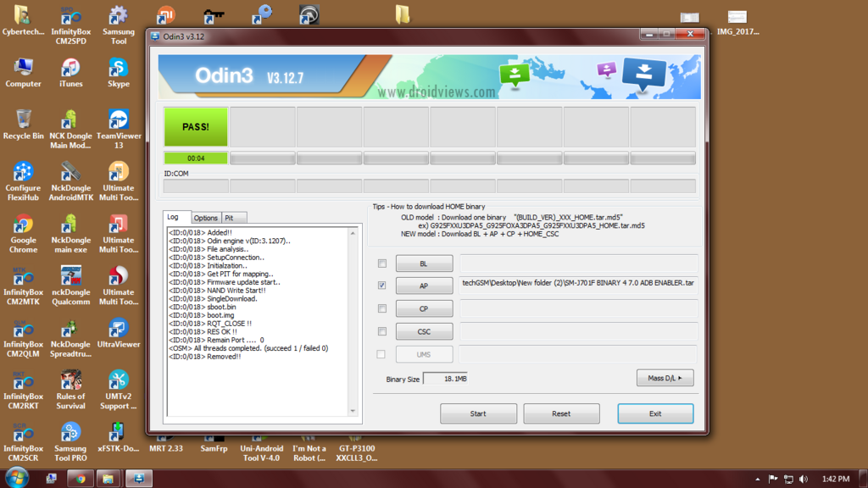Screen dimensions: 868x488
Task: Click the log scrollbar down arrow
Action: pos(353,411)
